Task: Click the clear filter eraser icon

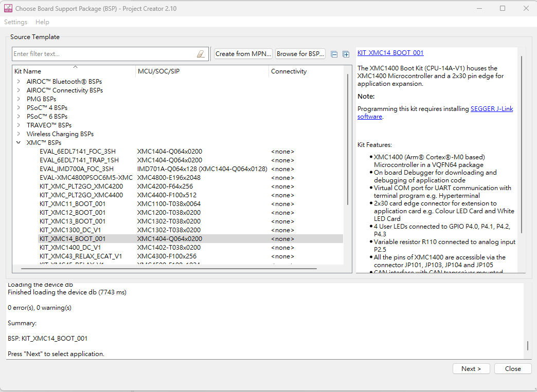Action: click(x=201, y=54)
